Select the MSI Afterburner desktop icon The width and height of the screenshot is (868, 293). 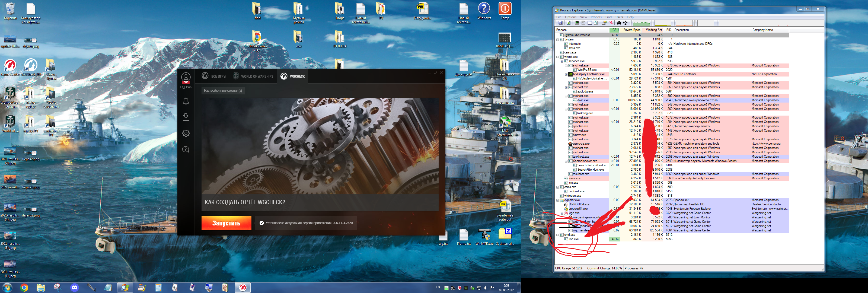coord(505,126)
